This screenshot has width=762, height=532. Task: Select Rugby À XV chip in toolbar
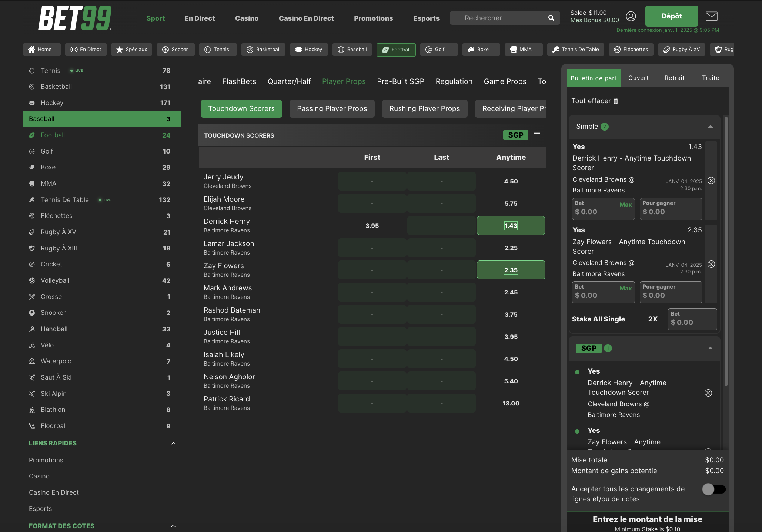point(681,50)
